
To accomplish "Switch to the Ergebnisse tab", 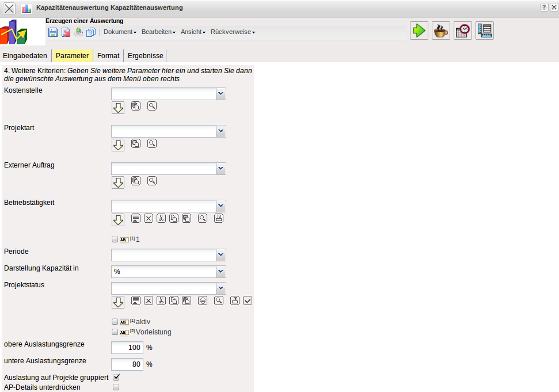I will coord(146,56).
